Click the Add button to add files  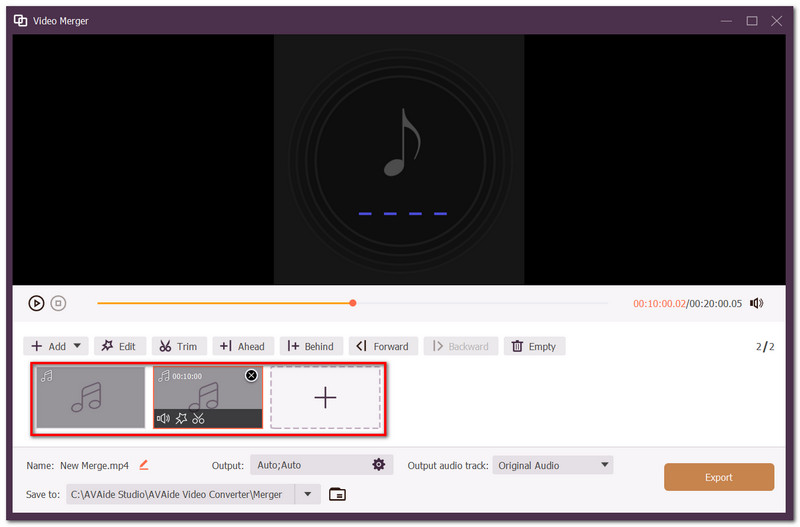48,346
